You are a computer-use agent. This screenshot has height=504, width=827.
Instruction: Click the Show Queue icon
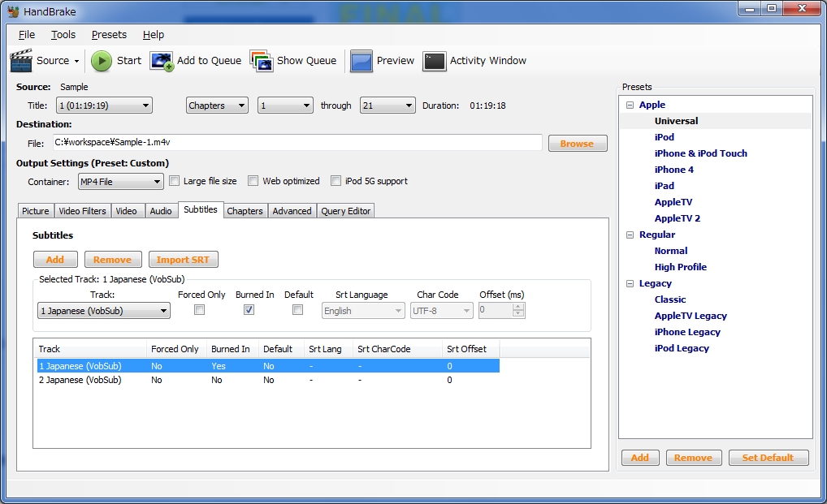[x=262, y=61]
